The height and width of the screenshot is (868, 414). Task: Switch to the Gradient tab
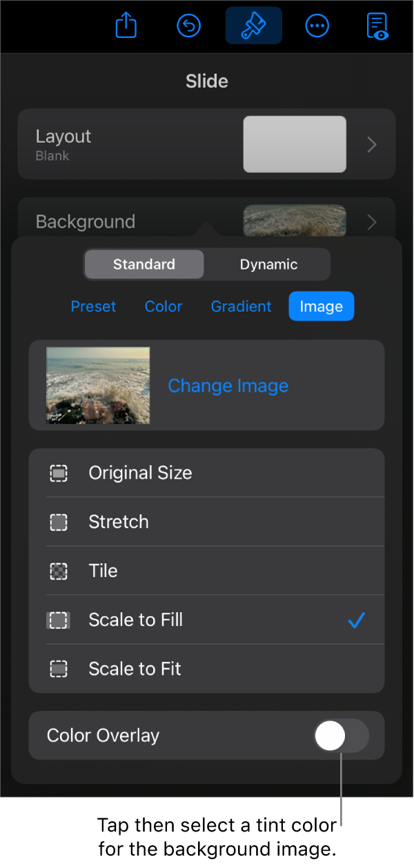pos(241,306)
